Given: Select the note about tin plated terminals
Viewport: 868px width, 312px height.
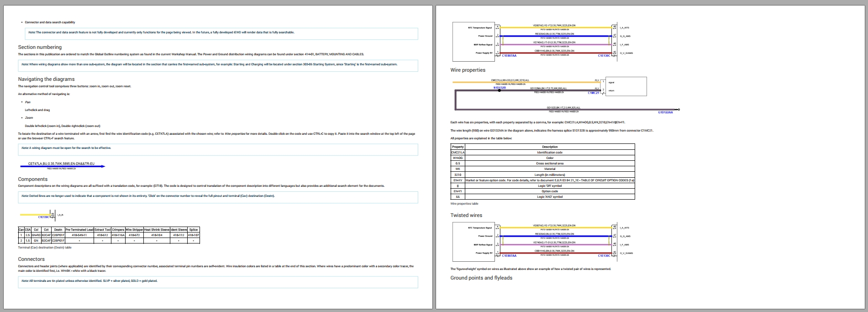Looking at the screenshot, I should [x=218, y=281].
